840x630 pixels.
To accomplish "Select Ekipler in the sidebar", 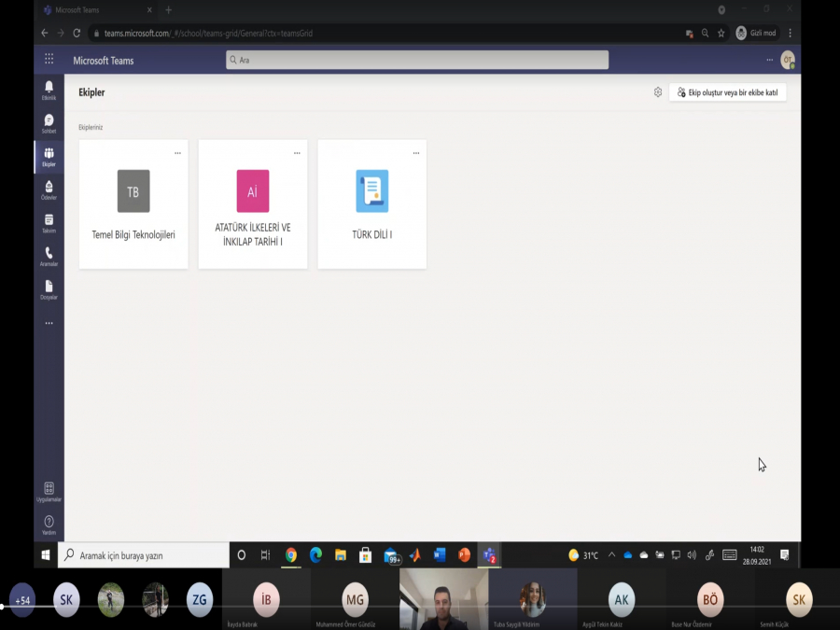I will tap(49, 157).
